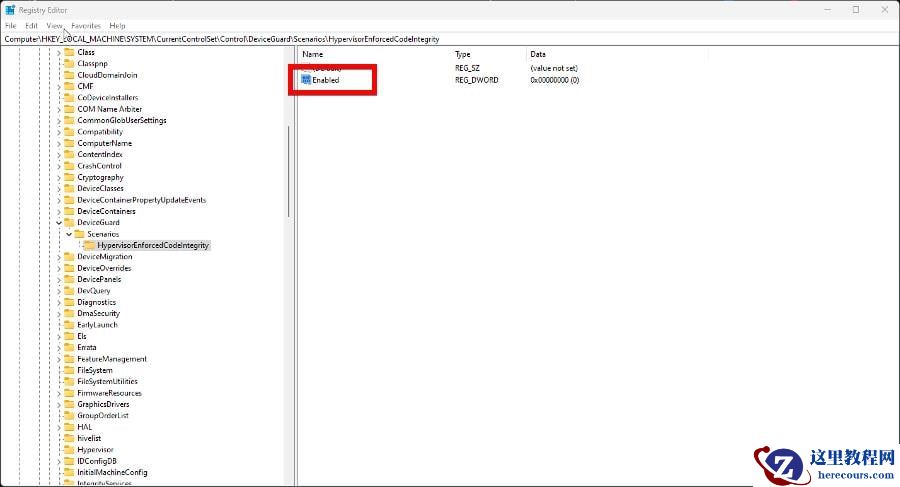900x487 pixels.
Task: Click the (value not set) data cell
Action: coord(554,68)
